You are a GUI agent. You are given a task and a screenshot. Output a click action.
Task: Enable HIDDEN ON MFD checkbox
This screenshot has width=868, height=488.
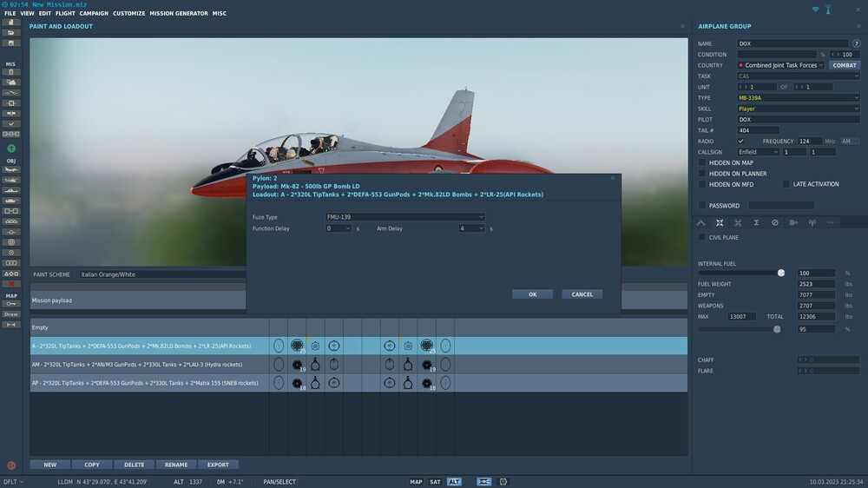pos(702,184)
